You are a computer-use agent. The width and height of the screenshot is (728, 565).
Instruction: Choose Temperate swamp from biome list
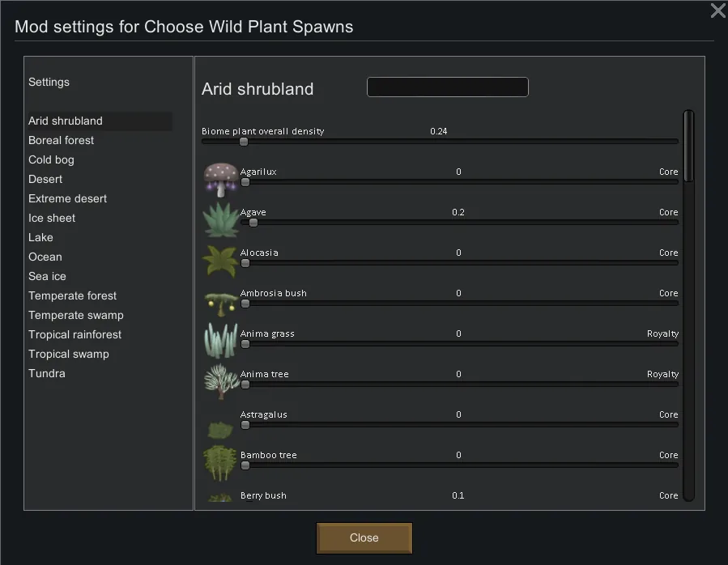(76, 315)
